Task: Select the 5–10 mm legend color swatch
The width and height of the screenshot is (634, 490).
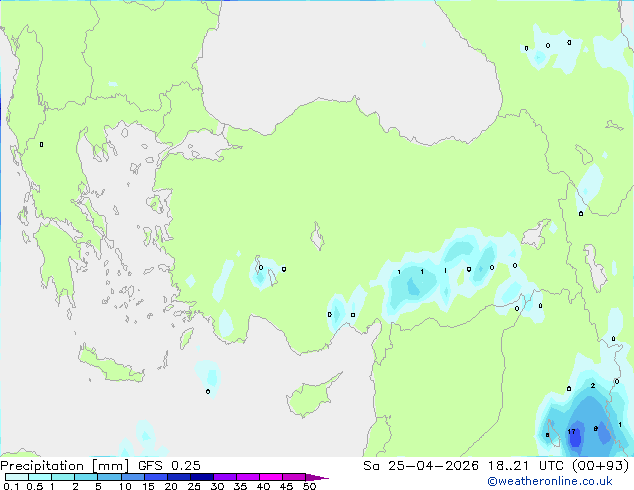Action: (x=110, y=477)
